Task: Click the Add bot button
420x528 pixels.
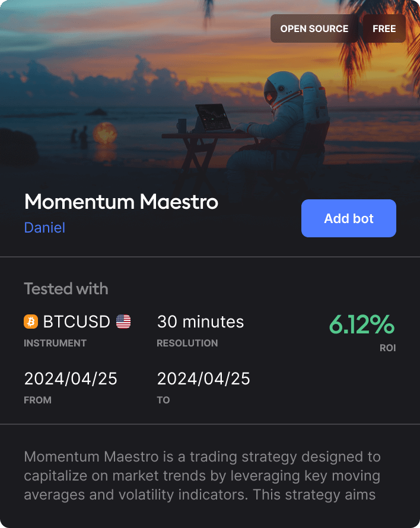Action: coord(348,218)
